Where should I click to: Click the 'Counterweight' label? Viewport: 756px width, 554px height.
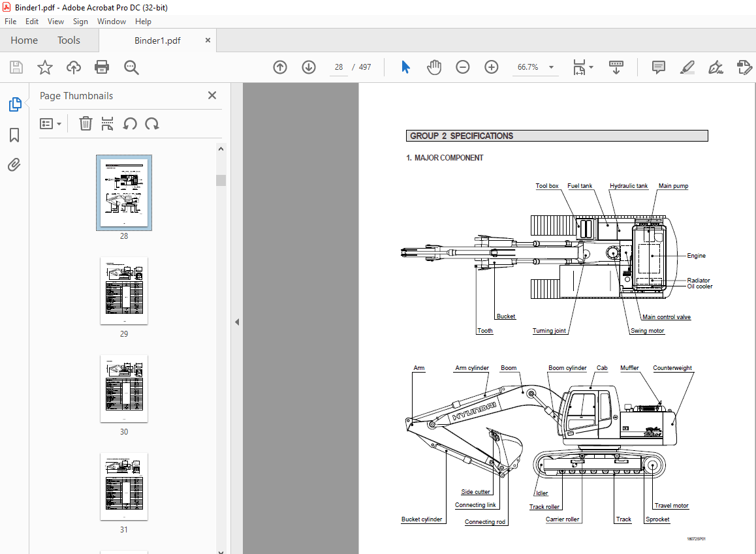tap(672, 368)
